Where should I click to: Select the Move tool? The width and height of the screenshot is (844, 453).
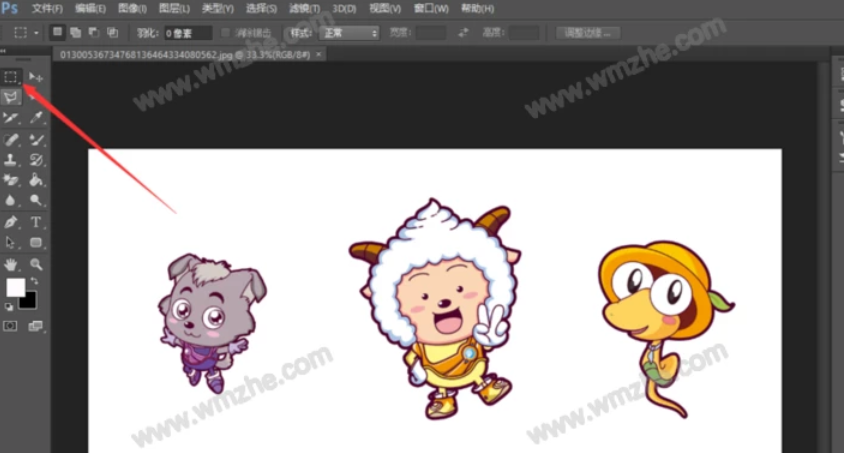(x=36, y=77)
